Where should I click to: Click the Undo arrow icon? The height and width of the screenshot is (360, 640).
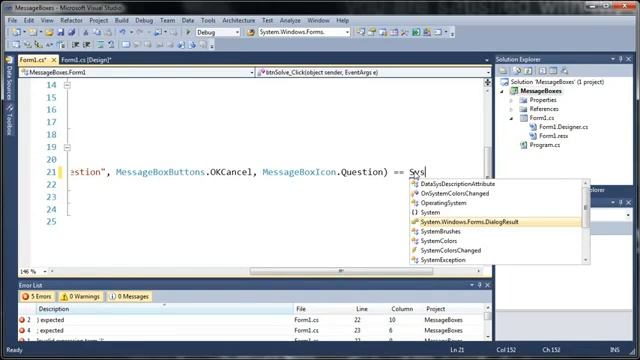point(122,32)
